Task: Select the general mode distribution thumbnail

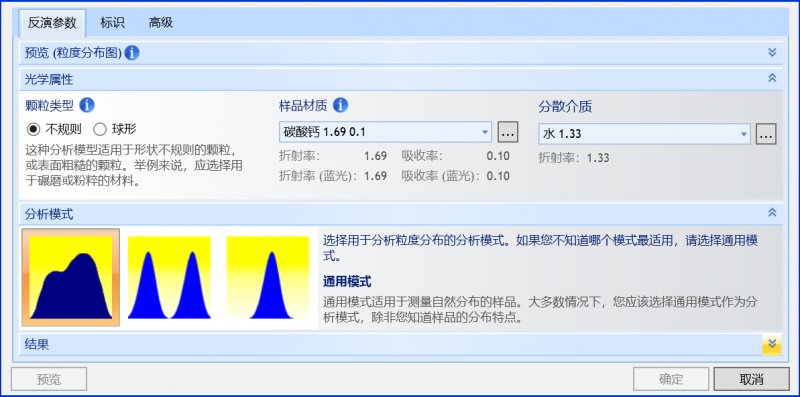Action: click(71, 278)
